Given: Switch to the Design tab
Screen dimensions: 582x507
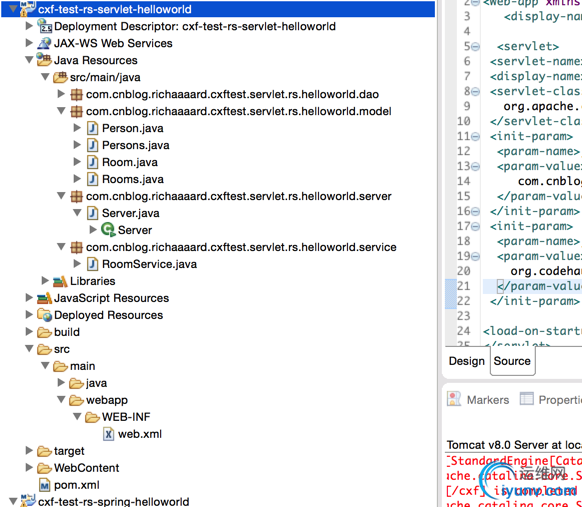Looking at the screenshot, I should pyautogui.click(x=467, y=361).
